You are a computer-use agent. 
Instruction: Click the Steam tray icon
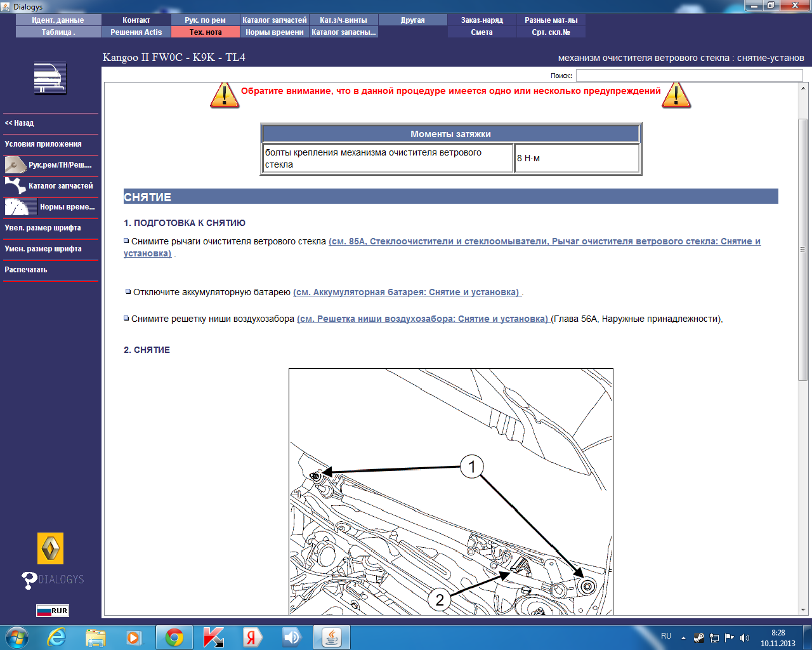[699, 638]
